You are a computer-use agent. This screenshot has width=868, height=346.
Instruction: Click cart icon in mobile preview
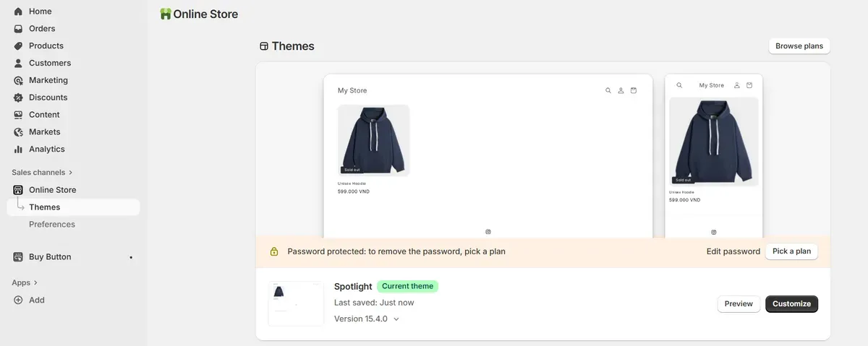click(749, 85)
